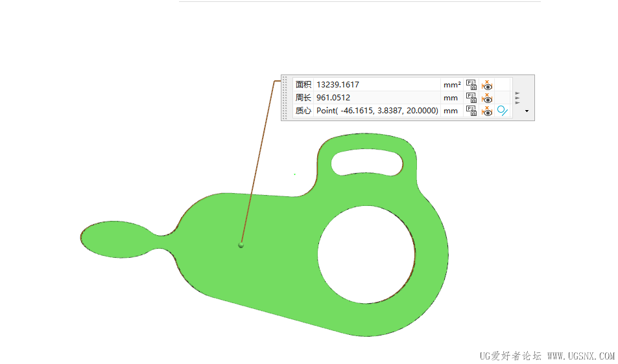Save the 面积 (area) measurement as expression
Screen dimensions: 618x364
(471, 85)
